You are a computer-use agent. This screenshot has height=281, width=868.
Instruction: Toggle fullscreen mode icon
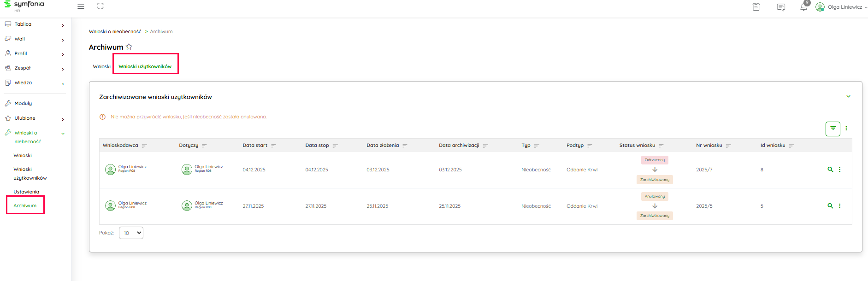point(100,6)
